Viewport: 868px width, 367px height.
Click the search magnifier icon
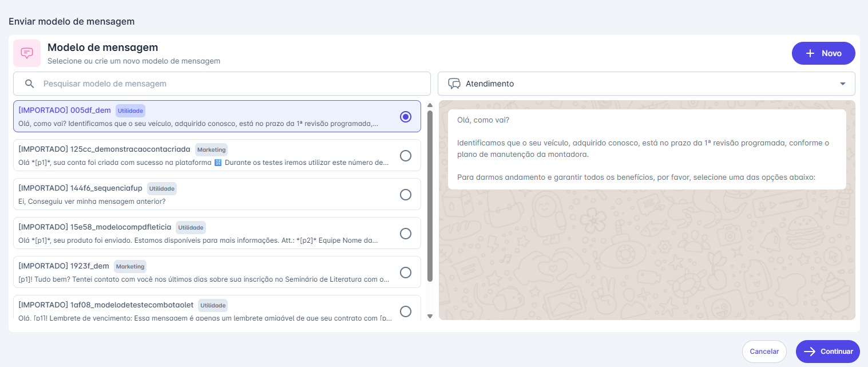pyautogui.click(x=30, y=84)
